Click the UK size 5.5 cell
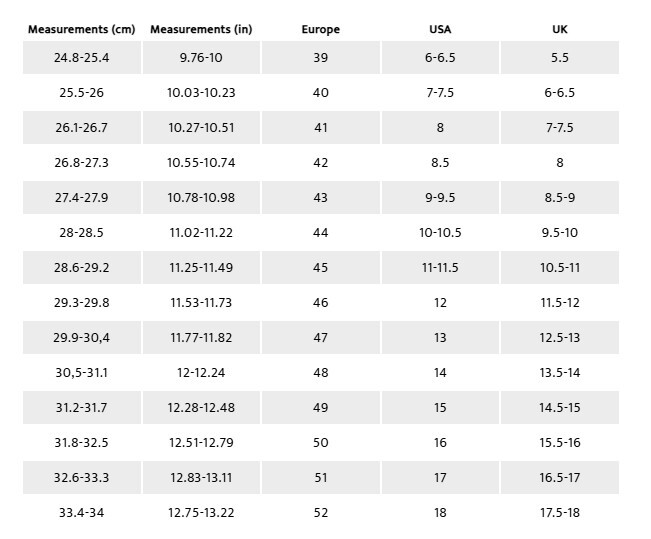The width and height of the screenshot is (651, 539). (x=560, y=58)
